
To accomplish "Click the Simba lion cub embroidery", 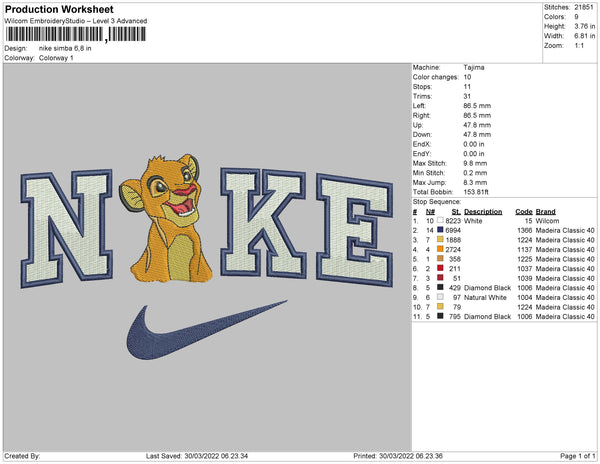I will 166,218.
